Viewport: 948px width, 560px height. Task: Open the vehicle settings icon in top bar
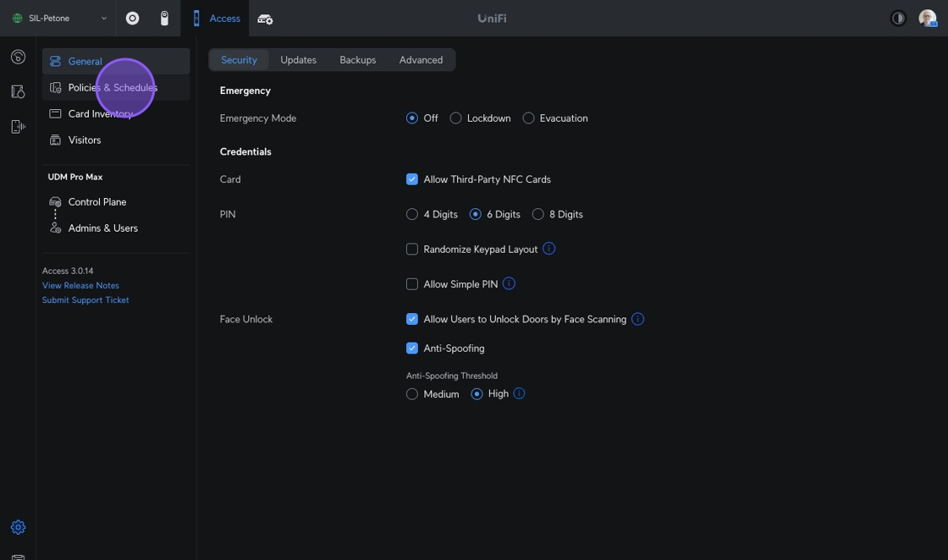(x=265, y=19)
